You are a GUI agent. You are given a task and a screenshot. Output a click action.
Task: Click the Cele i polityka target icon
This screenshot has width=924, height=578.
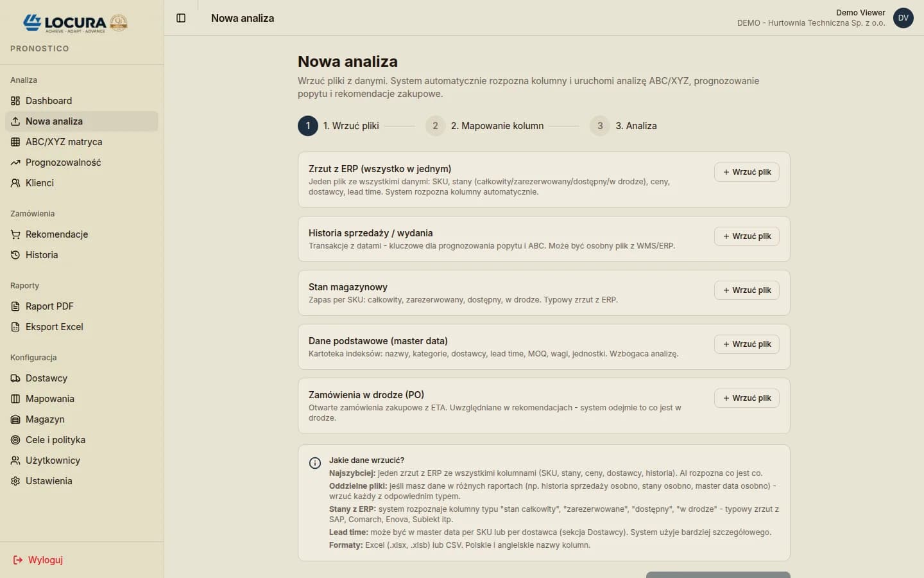coord(15,440)
